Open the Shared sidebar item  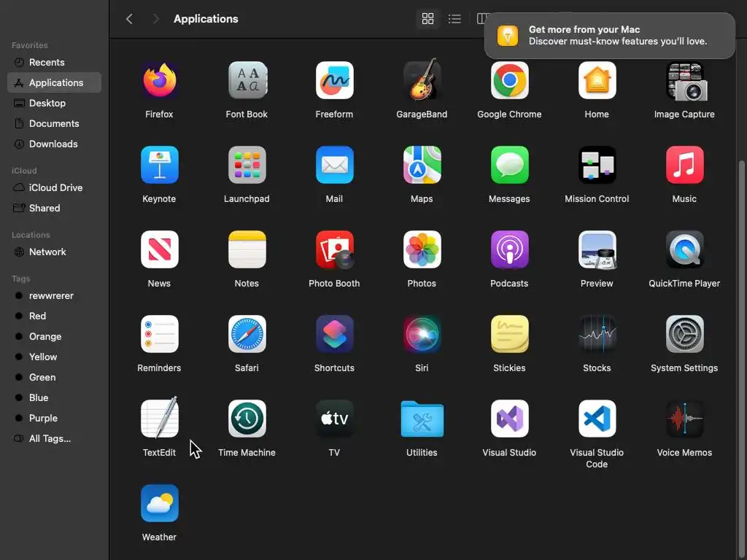pos(54,208)
